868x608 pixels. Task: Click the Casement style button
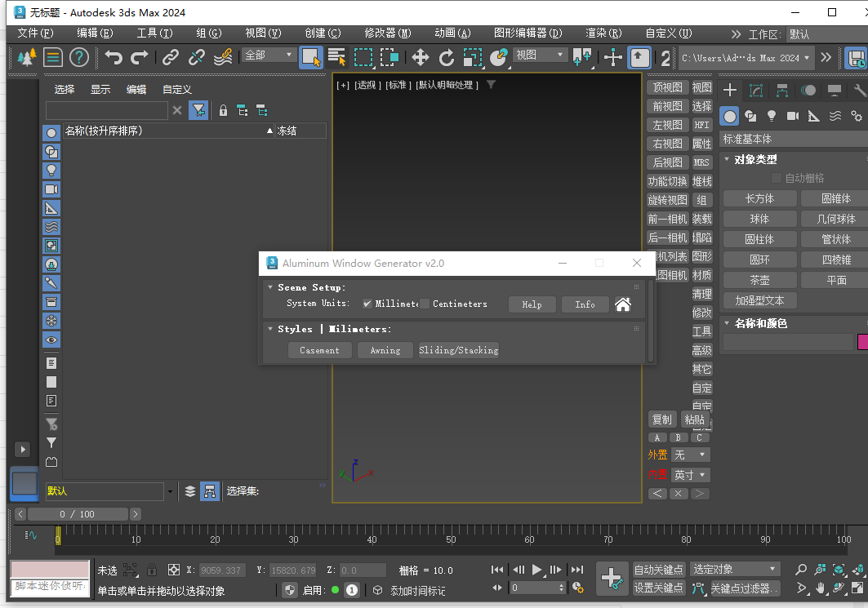pyautogui.click(x=319, y=349)
